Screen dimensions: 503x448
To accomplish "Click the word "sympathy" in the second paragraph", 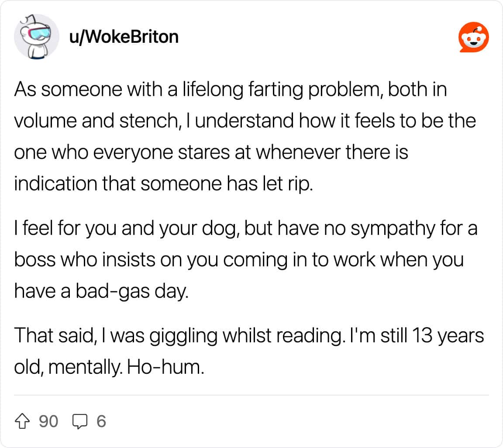I will [393, 229].
